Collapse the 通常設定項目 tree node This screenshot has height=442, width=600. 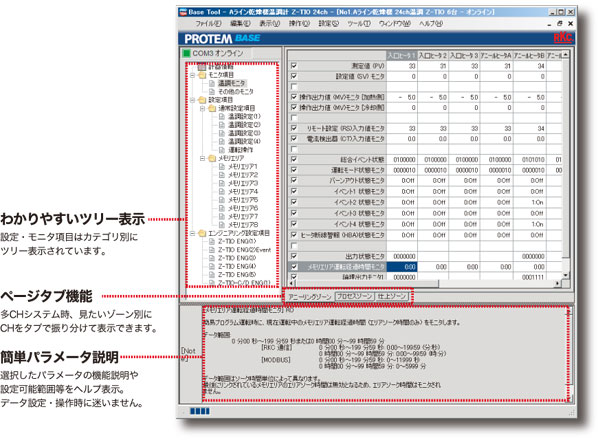tap(203, 109)
